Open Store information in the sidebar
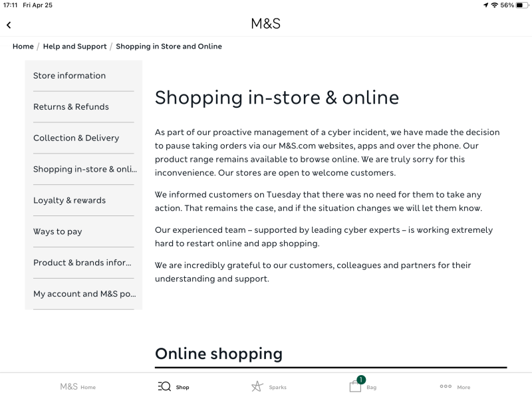The height and width of the screenshot is (399, 532). pos(84,76)
